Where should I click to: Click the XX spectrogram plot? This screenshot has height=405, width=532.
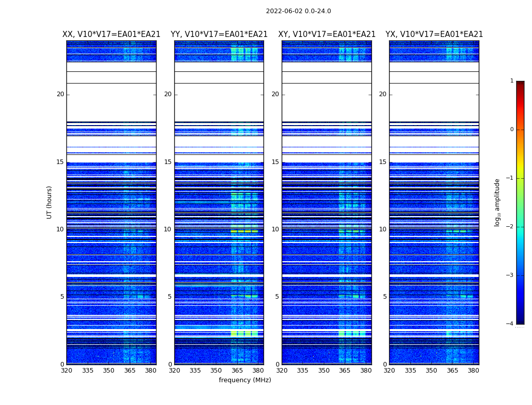pos(111,202)
